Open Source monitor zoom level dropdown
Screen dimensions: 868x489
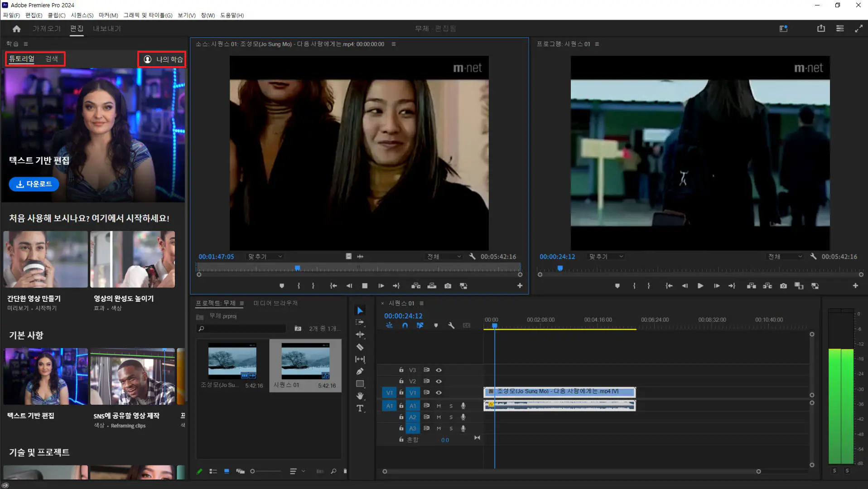[x=265, y=257]
